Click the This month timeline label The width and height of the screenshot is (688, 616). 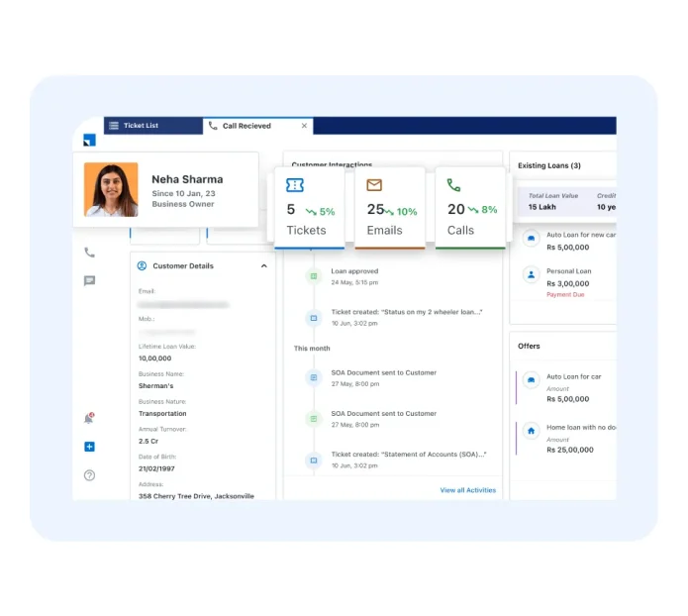pyautogui.click(x=312, y=349)
